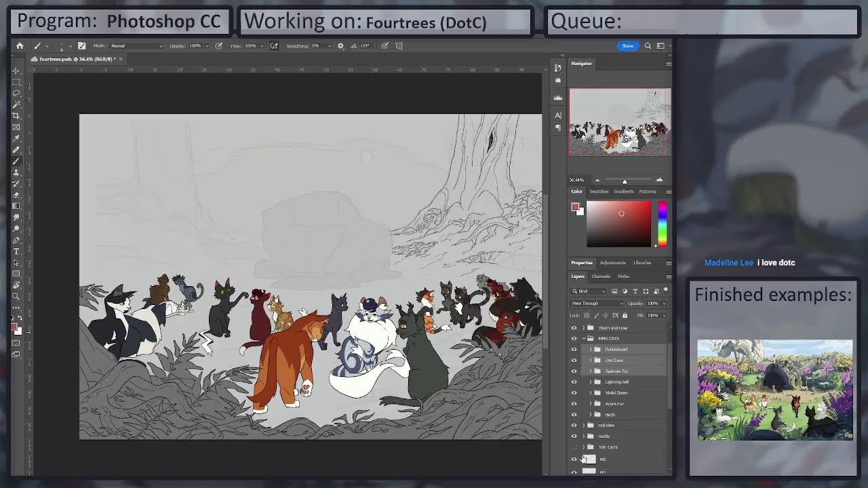Select the Move tool

pos(16,70)
